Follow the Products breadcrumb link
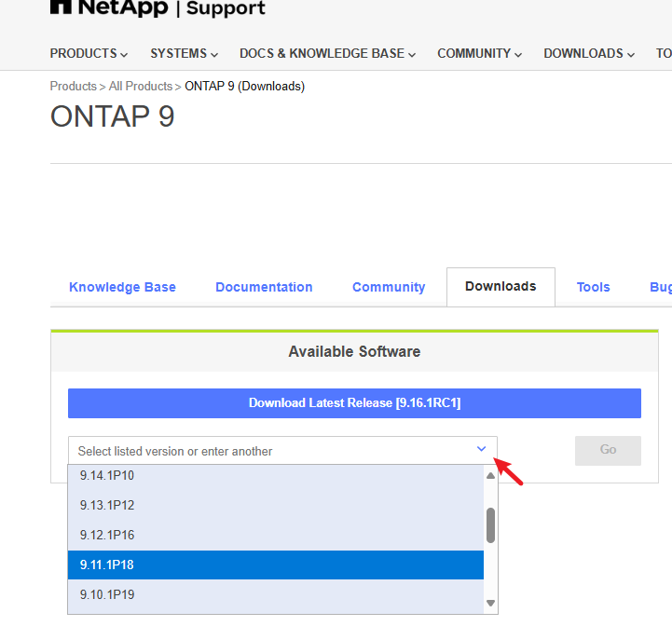This screenshot has height=626, width=672. 74,86
